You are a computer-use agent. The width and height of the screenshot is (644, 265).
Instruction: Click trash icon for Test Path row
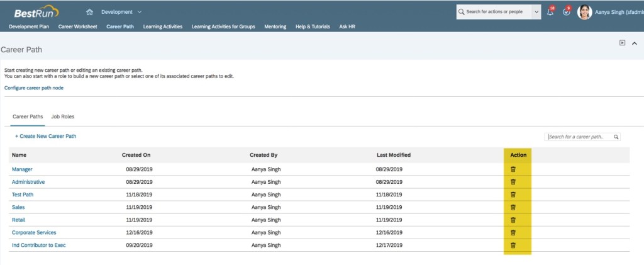513,195
